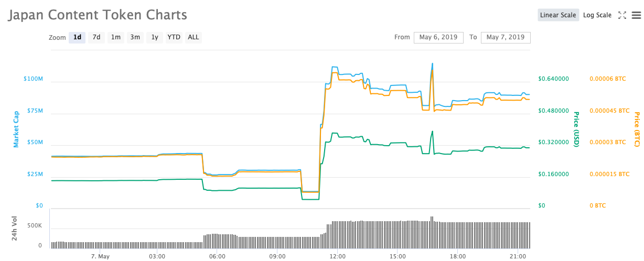Click the 06:00 time axis label
The width and height of the screenshot is (644, 261).
coord(217,256)
